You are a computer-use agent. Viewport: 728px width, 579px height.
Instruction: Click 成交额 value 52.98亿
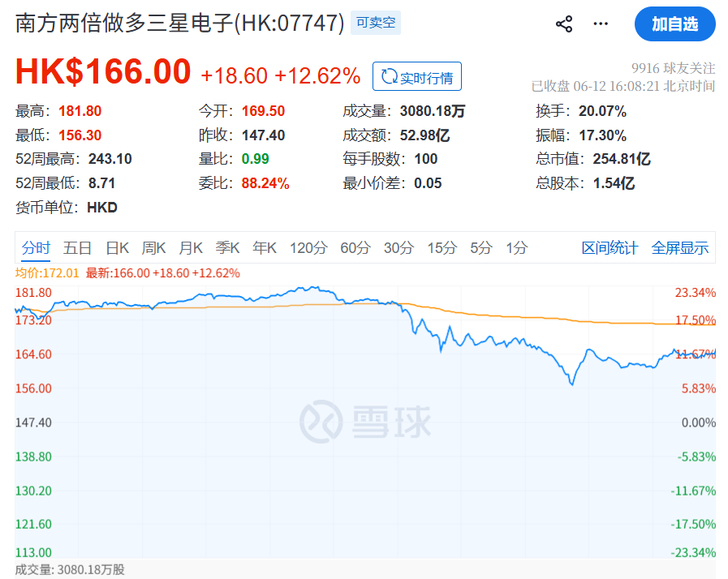point(424,135)
